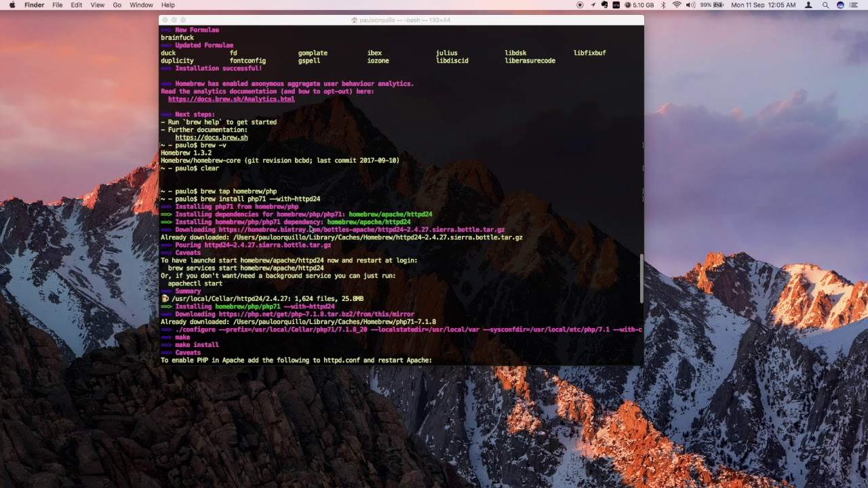Open the battery 99% status menu
868x488 pixels.
(x=711, y=5)
